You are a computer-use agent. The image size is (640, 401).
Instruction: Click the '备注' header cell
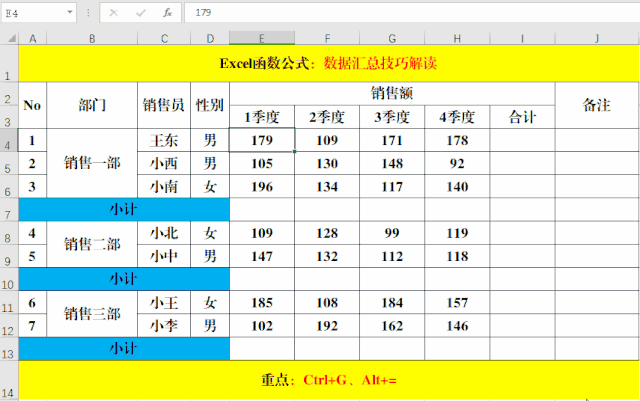pos(597,105)
